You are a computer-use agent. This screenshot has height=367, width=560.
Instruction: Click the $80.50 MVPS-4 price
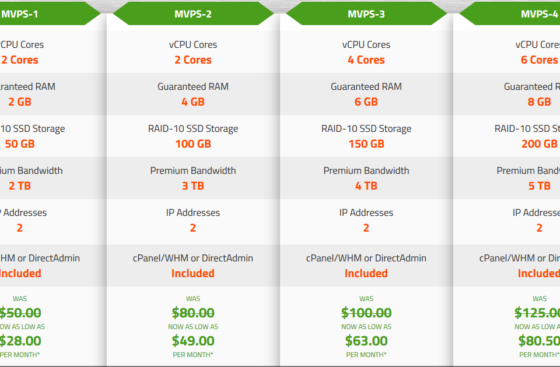tap(539, 341)
